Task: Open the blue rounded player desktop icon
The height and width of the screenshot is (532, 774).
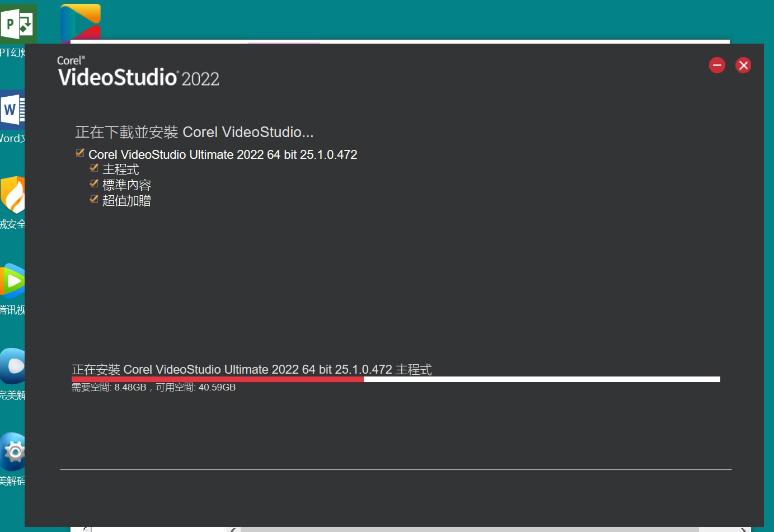Action: pos(12,366)
